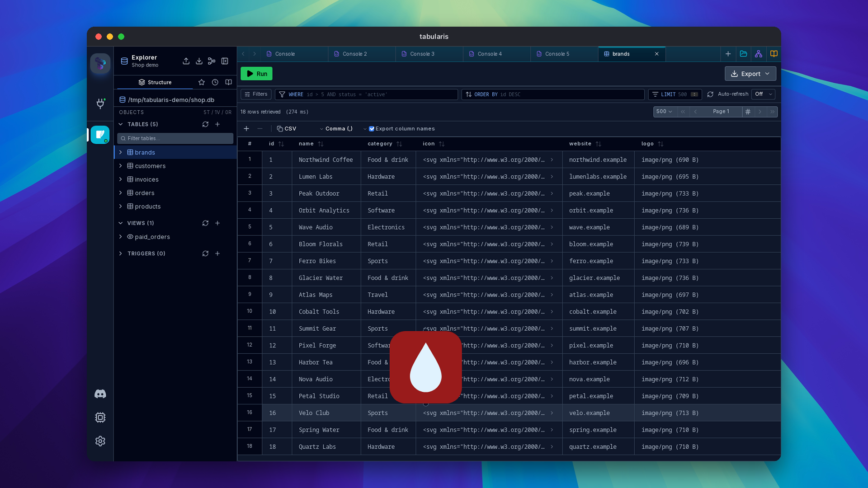Click the cyan open-folder icon in tab bar

click(x=743, y=54)
